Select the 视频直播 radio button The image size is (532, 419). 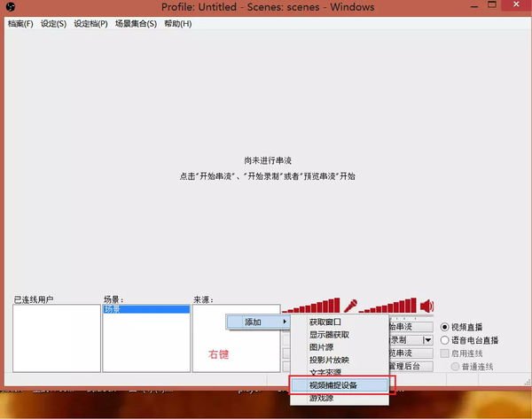pyautogui.click(x=444, y=327)
